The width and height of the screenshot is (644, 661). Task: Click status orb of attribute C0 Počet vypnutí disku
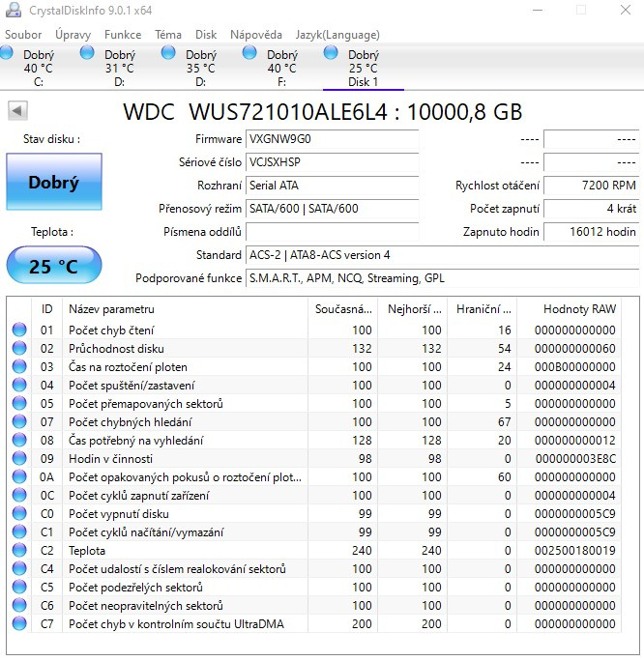coord(19,513)
